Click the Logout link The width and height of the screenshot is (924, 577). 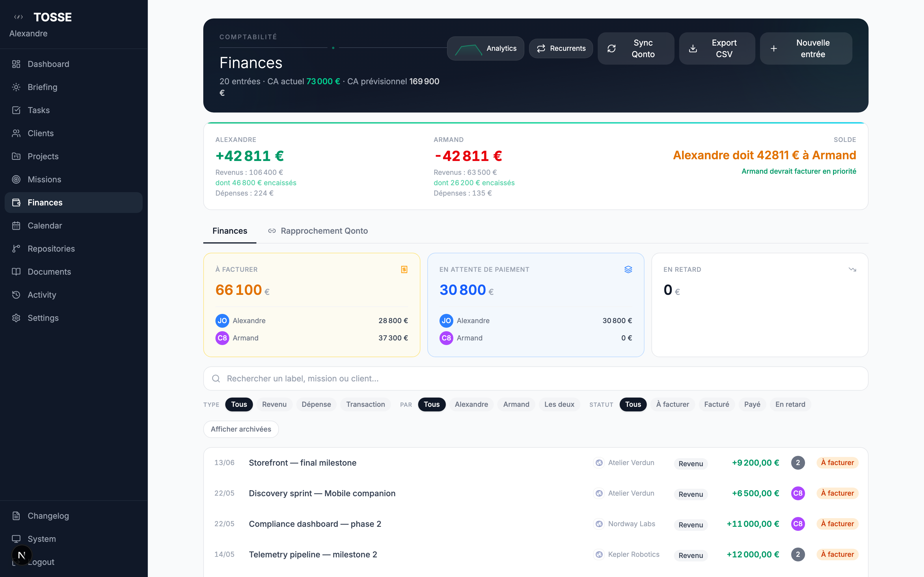coord(41,562)
